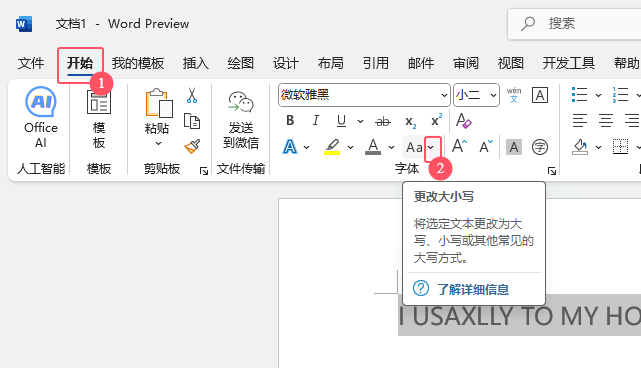Image resolution: width=641 pixels, height=368 pixels.
Task: Switch to the 插入 tab
Action: point(195,63)
